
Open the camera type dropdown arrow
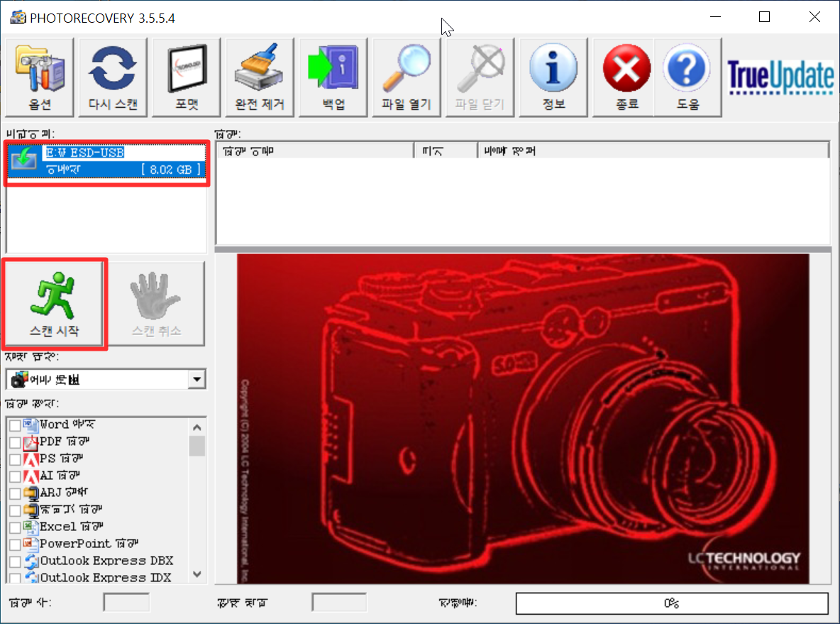tap(197, 380)
